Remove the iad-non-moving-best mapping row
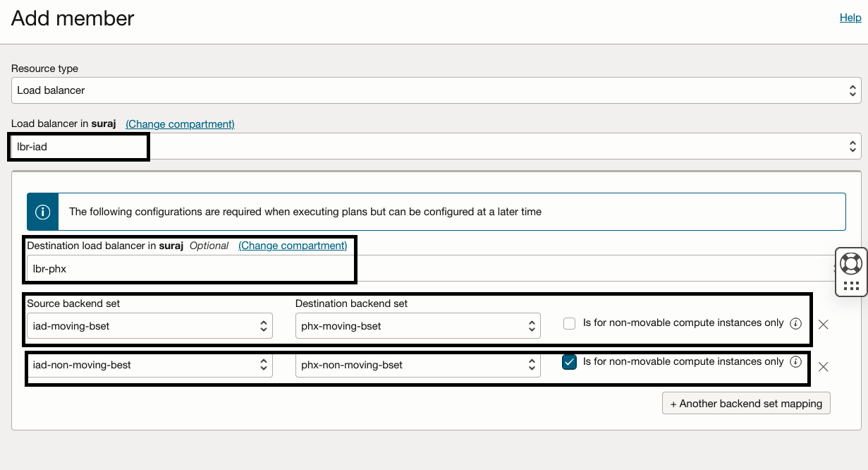The image size is (868, 470). tap(823, 366)
